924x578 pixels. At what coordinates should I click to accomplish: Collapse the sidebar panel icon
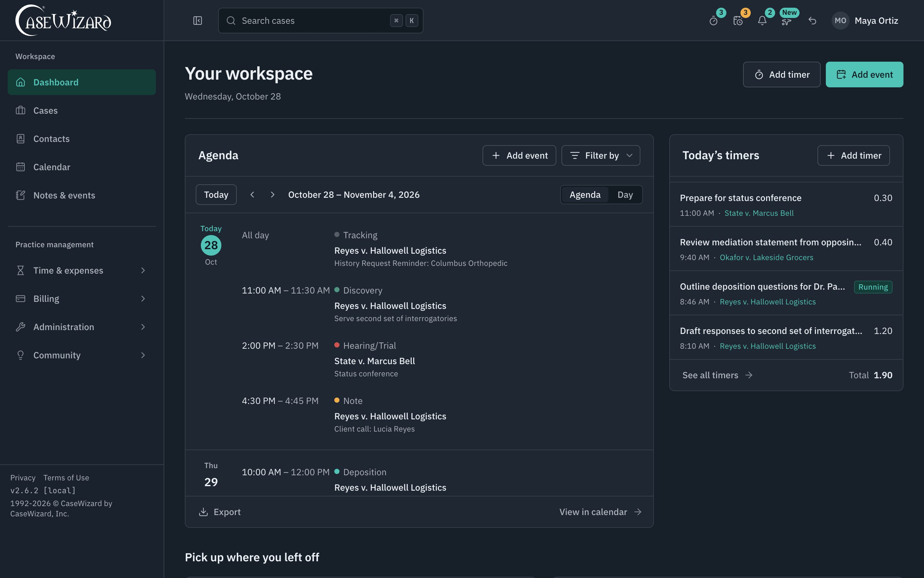point(197,21)
